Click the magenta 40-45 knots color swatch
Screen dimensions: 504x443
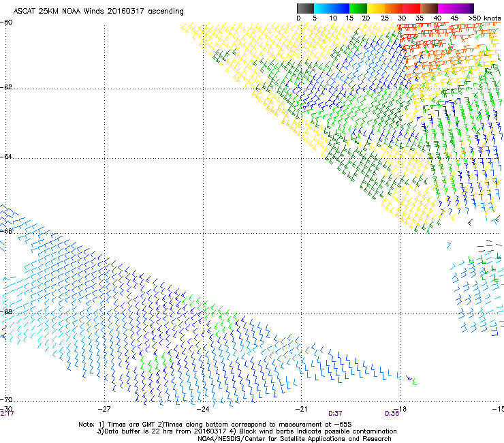[447, 8]
